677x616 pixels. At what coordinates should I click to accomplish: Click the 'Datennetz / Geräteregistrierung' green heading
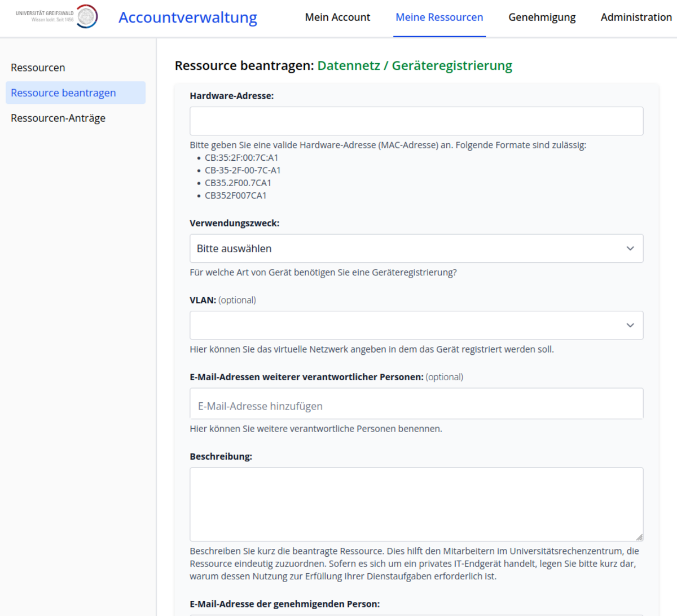coord(415,66)
